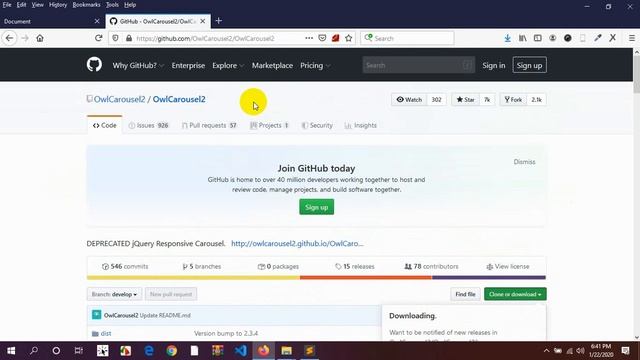View site security via the padlock icon
Viewport: 640px width, 360px height.
129,38
